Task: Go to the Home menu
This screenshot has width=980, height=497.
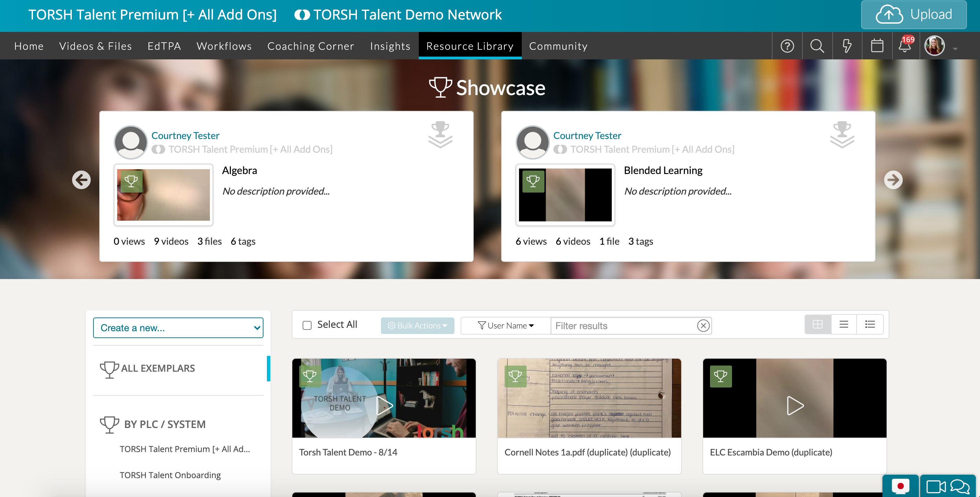Action: (29, 46)
